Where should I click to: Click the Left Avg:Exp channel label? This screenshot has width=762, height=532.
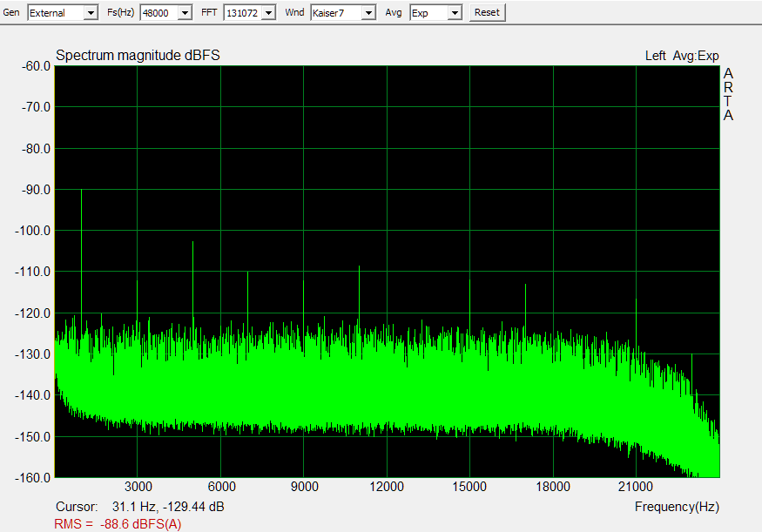682,56
